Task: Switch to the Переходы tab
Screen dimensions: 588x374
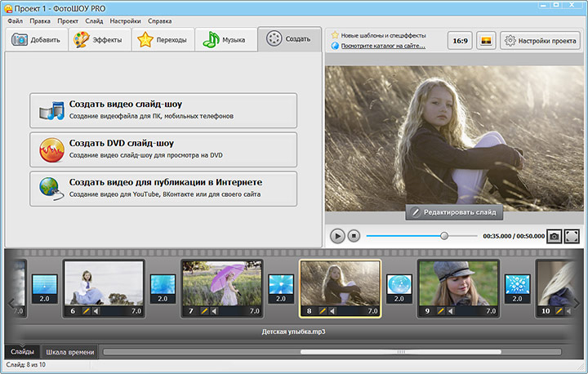Action: click(x=163, y=39)
